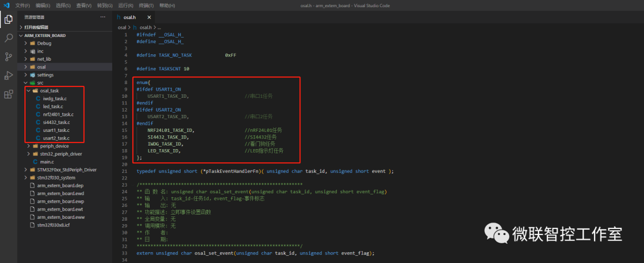This screenshot has height=263, width=644.
Task: Click line 8 enum in the editor
Action: (142, 82)
